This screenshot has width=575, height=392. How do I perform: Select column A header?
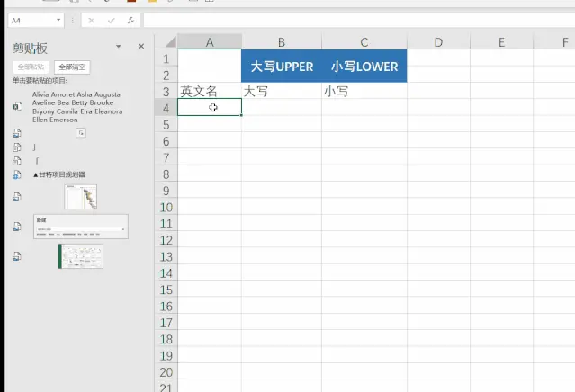[x=210, y=42]
